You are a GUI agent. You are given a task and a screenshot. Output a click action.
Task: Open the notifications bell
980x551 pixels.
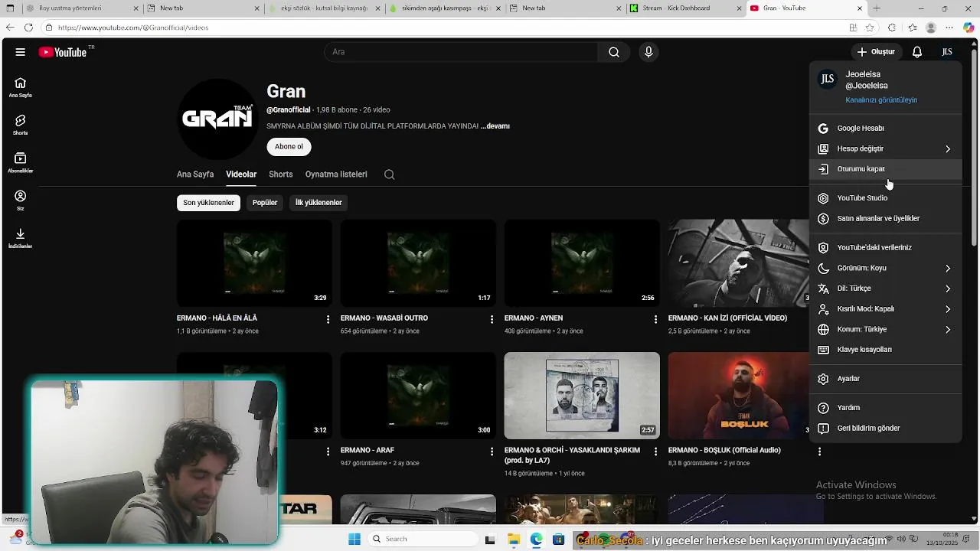[917, 52]
